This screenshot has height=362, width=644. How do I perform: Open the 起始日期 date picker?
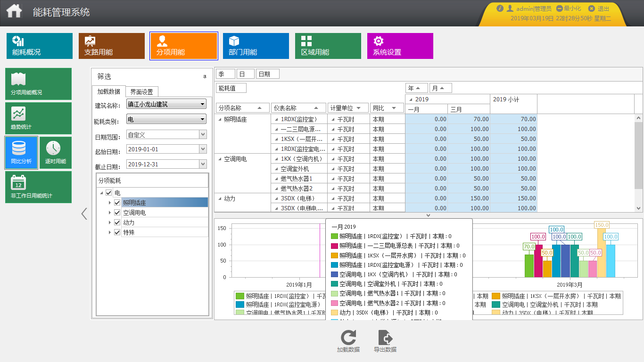203,149
